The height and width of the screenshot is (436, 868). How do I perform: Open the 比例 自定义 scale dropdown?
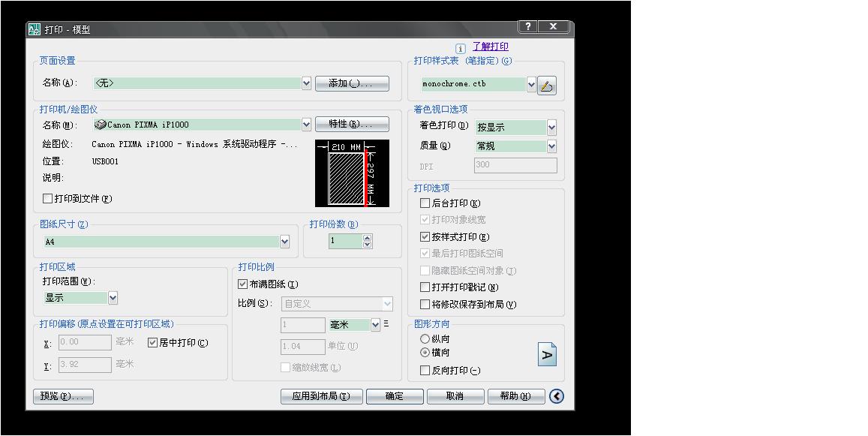(x=388, y=304)
